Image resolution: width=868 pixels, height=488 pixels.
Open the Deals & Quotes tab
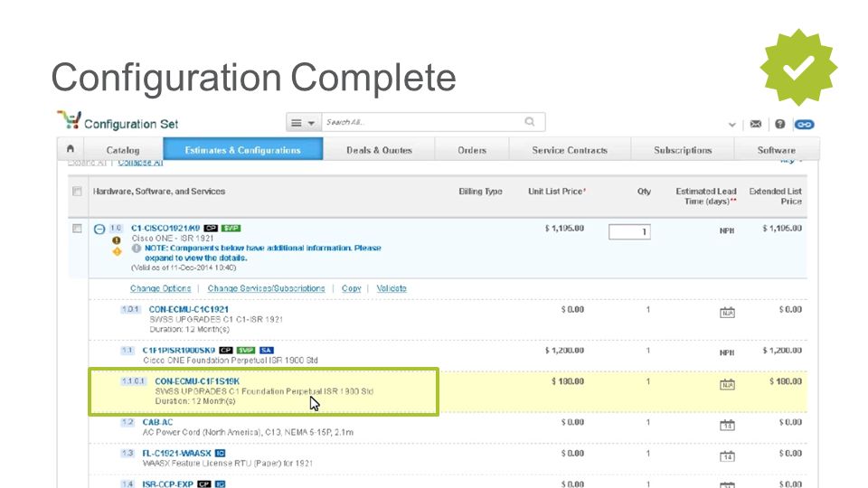point(379,150)
